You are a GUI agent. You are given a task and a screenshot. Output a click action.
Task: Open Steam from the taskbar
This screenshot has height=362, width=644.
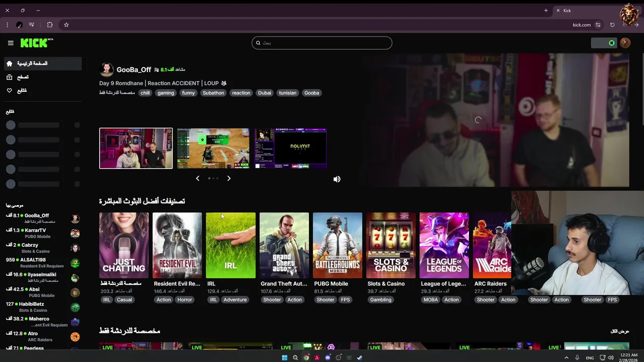359,357
